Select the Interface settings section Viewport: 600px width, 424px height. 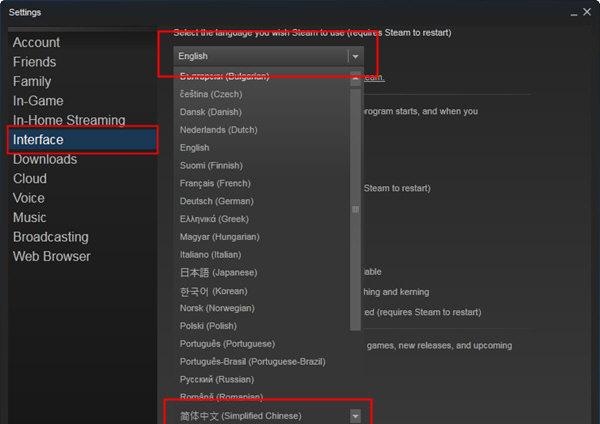[82, 140]
